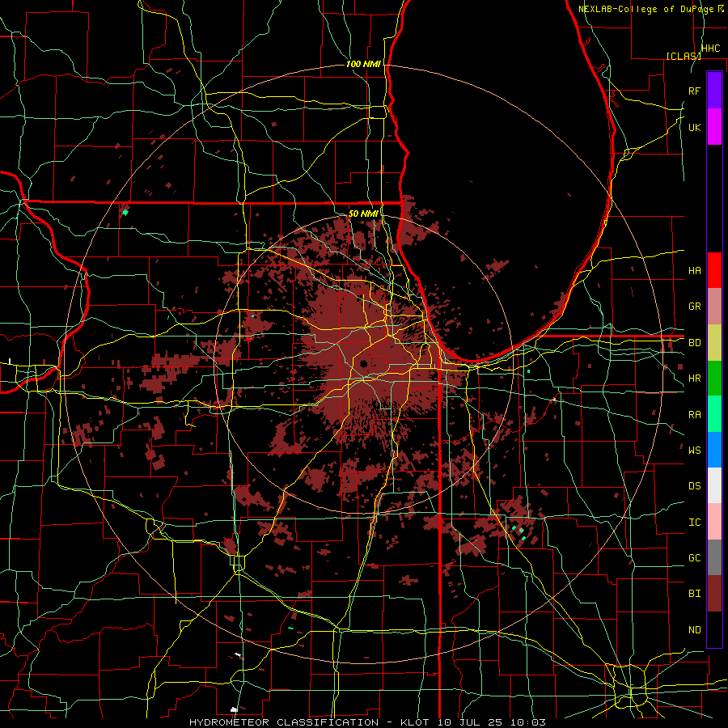Click the Hydrometeor Classification KLOT caption

coord(367,722)
